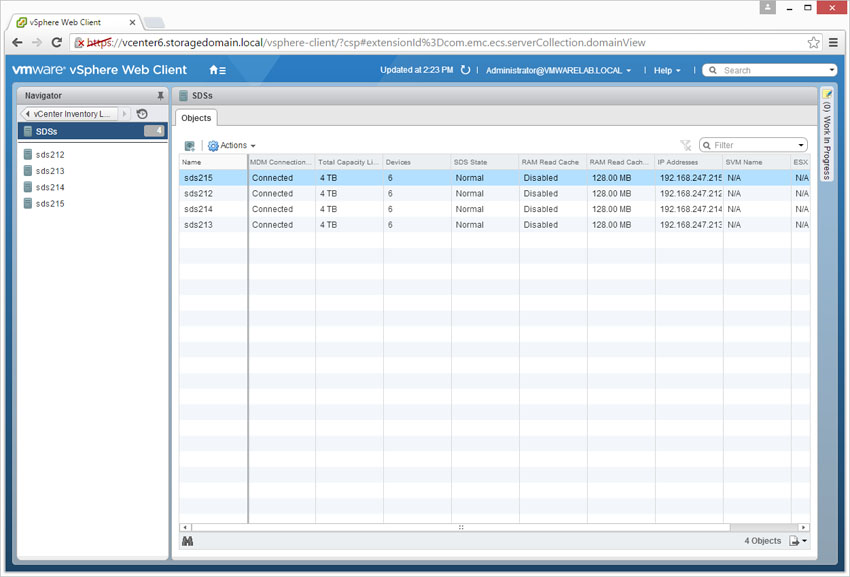Sort by MDM Connection column header
This screenshot has height=577, width=850.
281,162
